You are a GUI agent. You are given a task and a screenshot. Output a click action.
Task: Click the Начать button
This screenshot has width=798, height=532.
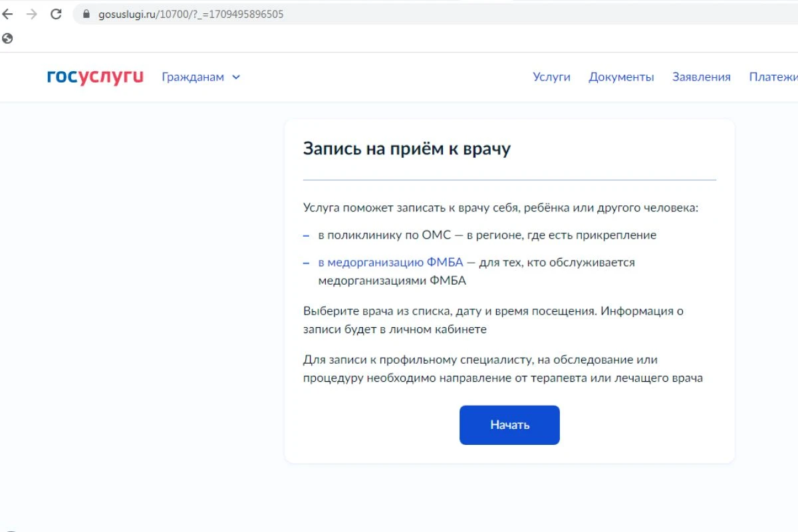[509, 425]
